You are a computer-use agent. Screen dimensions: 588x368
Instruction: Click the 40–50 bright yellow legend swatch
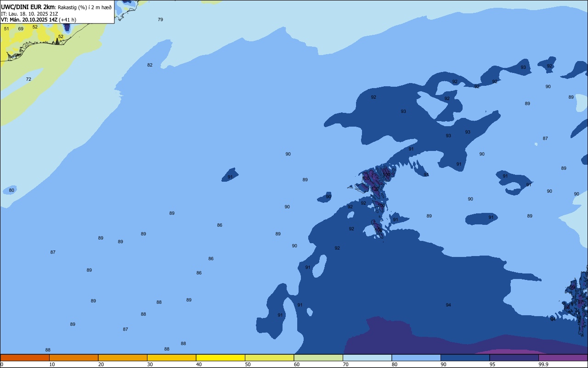(220, 357)
